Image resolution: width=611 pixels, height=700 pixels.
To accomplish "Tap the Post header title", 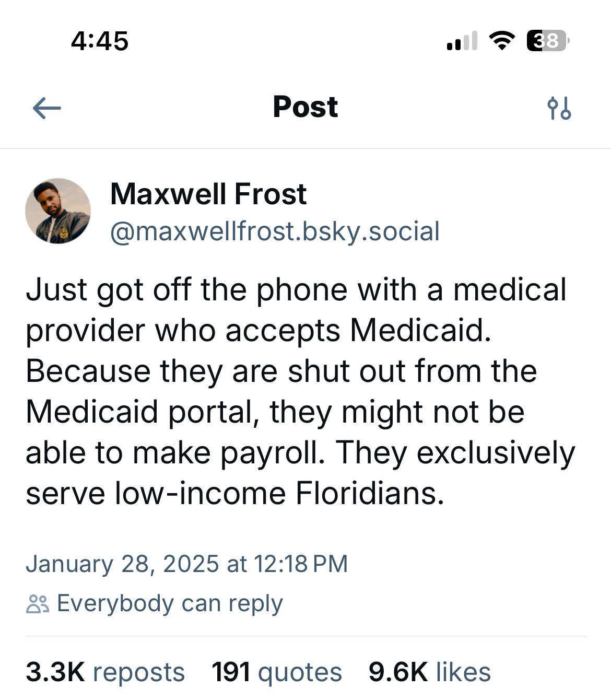I will [x=305, y=107].
